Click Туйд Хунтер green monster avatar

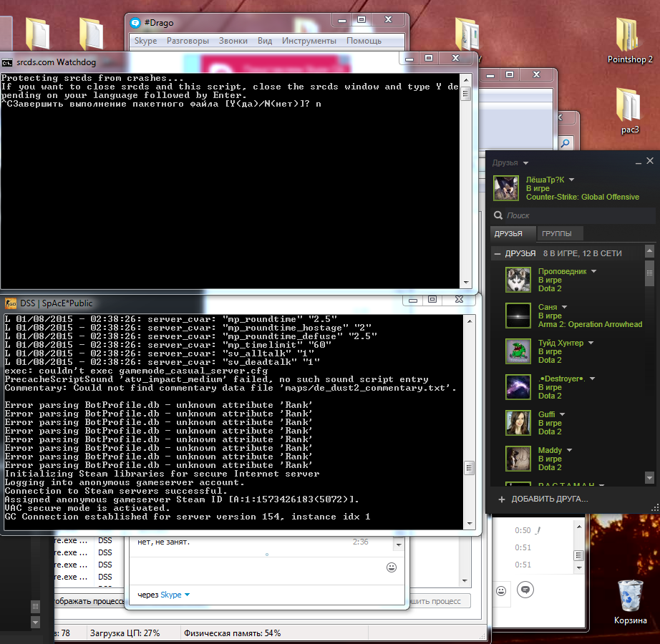(x=518, y=351)
